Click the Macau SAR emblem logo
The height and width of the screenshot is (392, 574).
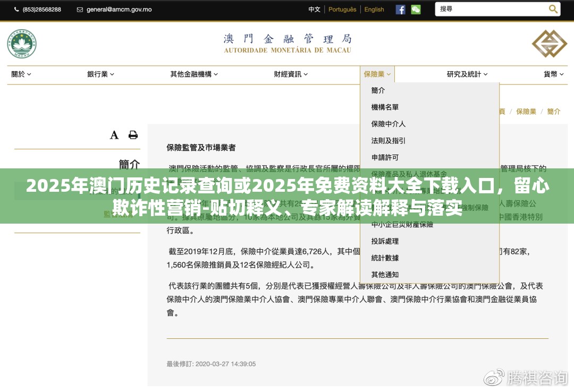tap(22, 44)
